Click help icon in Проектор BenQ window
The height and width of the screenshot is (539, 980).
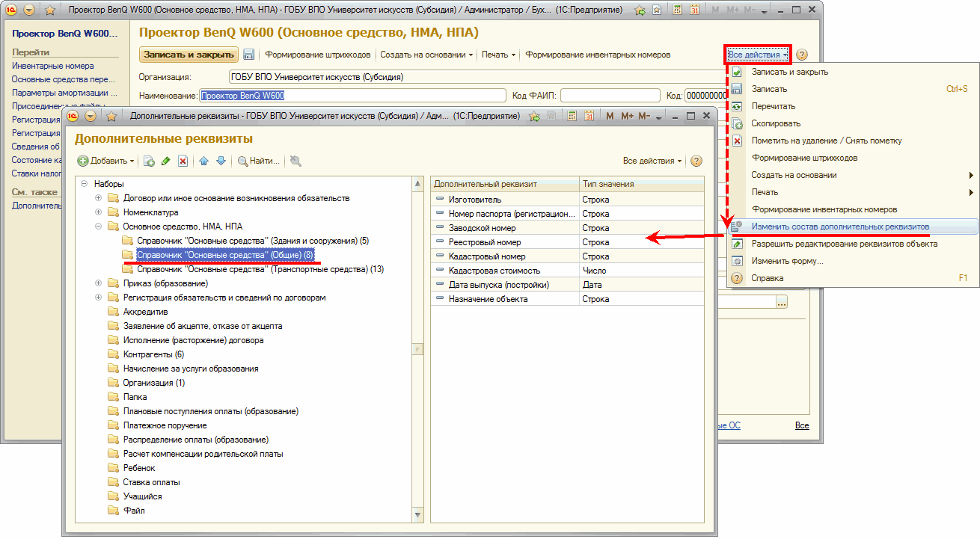[x=802, y=55]
